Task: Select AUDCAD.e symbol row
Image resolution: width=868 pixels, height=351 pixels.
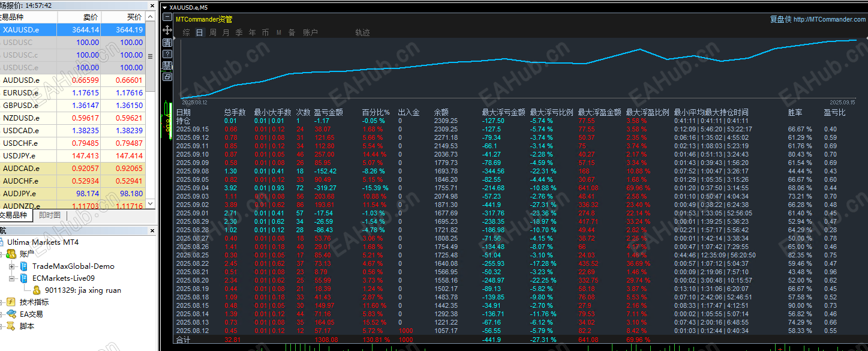Action: 73,168
